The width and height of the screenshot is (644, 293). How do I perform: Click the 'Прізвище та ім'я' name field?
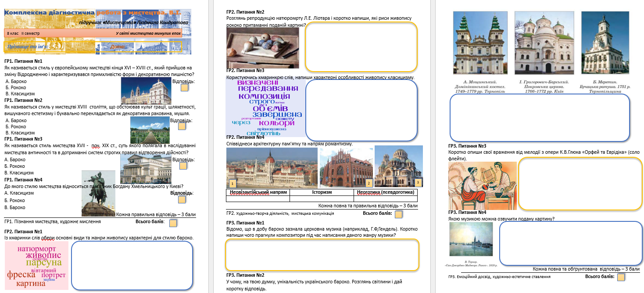click(x=93, y=47)
